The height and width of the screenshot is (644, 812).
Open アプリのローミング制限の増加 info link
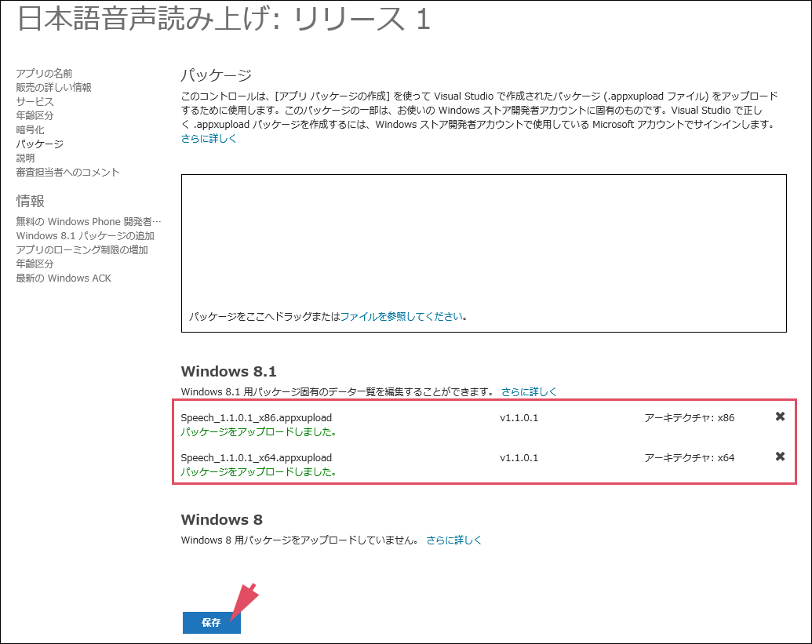pyautogui.click(x=82, y=249)
